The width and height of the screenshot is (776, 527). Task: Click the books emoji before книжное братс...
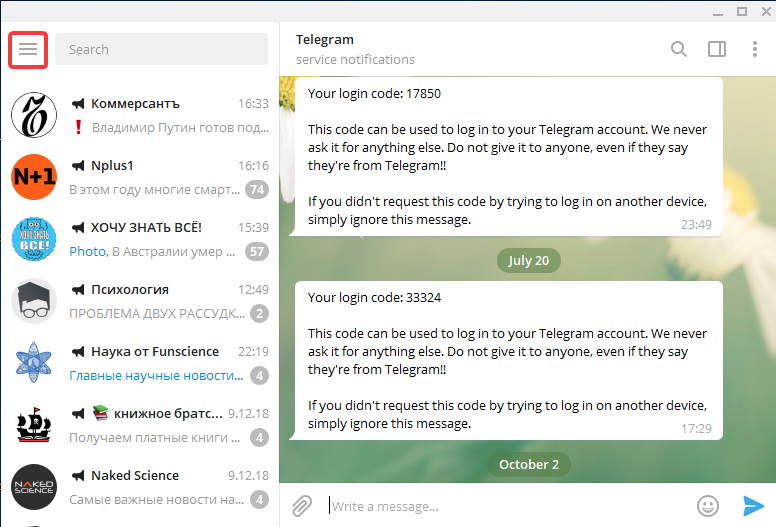tap(100, 413)
